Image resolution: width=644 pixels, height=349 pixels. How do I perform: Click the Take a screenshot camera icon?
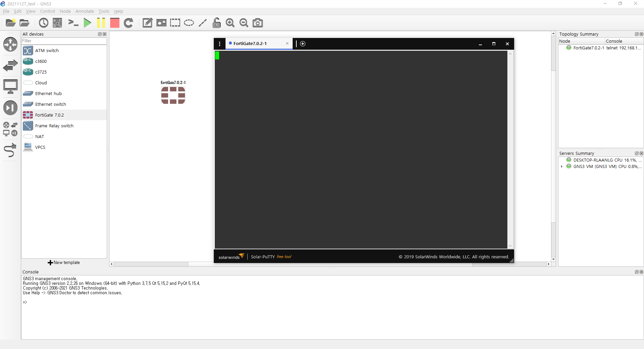pos(258,23)
